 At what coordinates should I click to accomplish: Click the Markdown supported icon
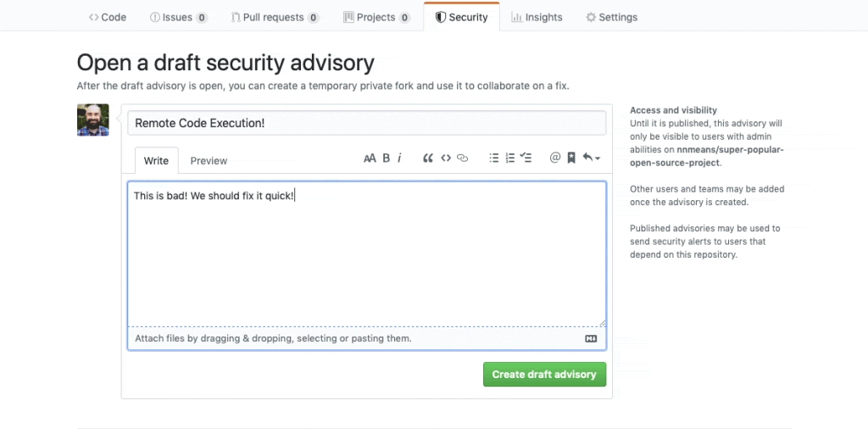coord(592,338)
